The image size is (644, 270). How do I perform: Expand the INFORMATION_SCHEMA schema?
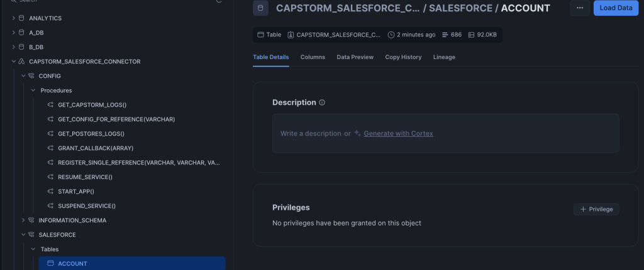(x=23, y=220)
